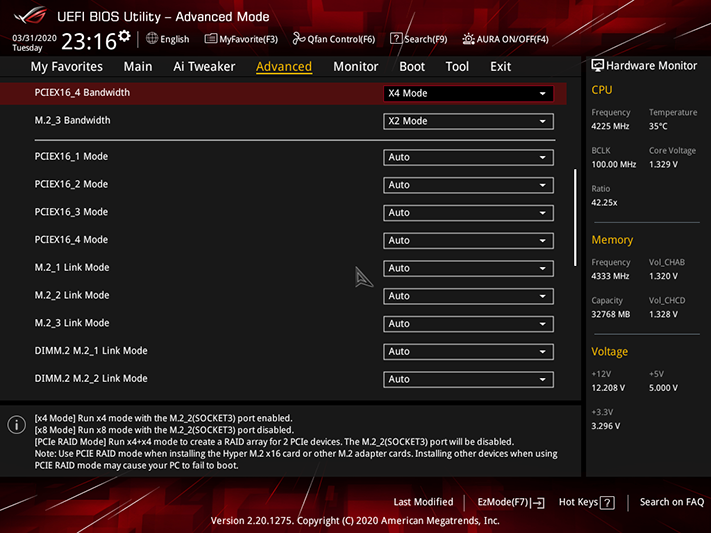Click the 23:16 clock display
The width and height of the screenshot is (711, 533).
[89, 42]
